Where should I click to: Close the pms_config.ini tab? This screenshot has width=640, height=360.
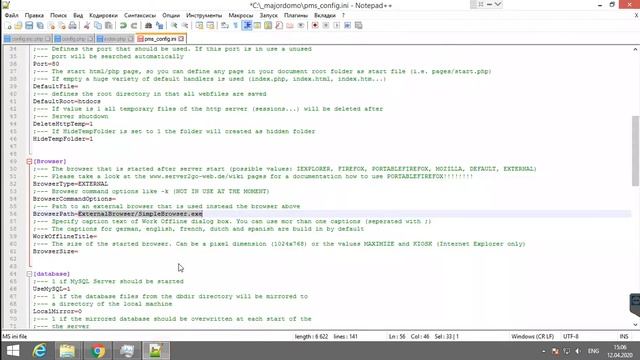pyautogui.click(x=181, y=39)
